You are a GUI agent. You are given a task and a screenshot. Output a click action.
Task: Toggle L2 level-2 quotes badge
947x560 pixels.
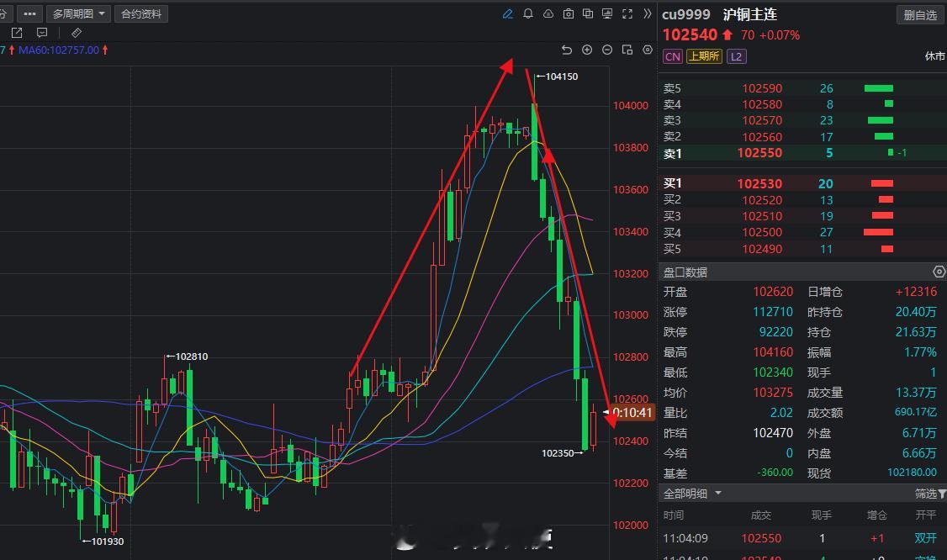coord(736,55)
